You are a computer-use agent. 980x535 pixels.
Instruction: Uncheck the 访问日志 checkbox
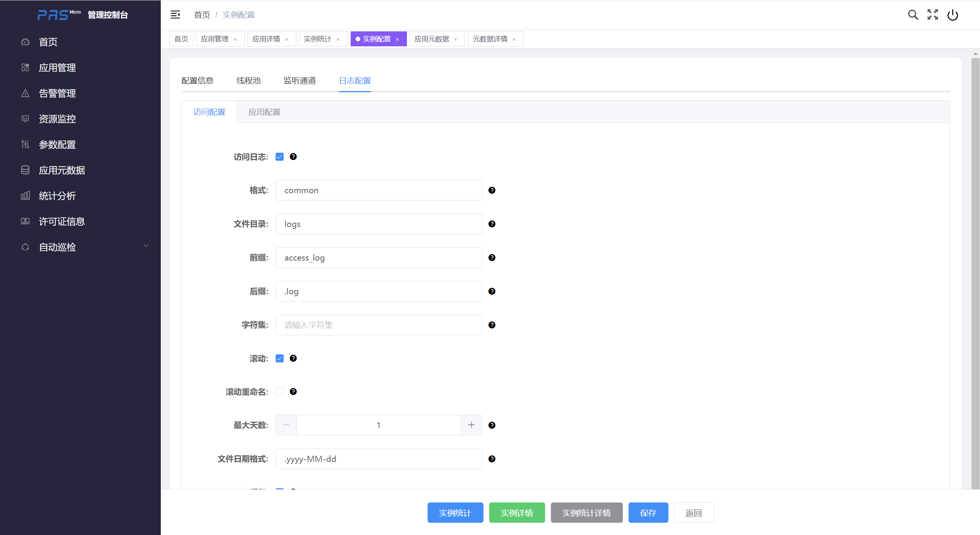click(280, 157)
